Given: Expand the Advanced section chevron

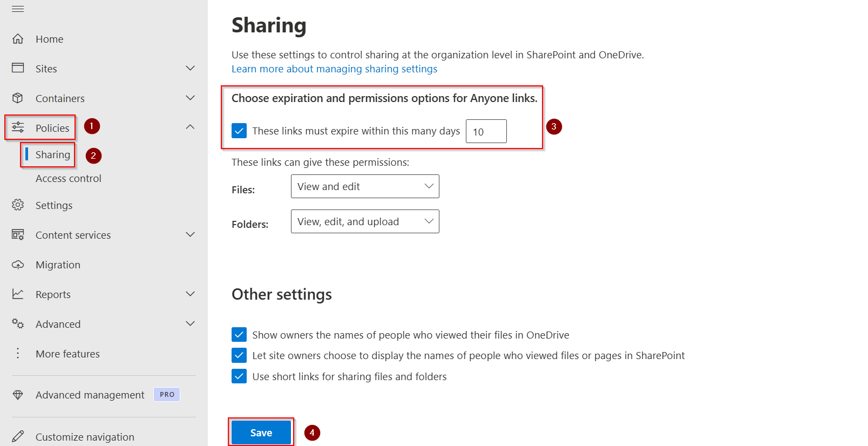Looking at the screenshot, I should click(190, 323).
